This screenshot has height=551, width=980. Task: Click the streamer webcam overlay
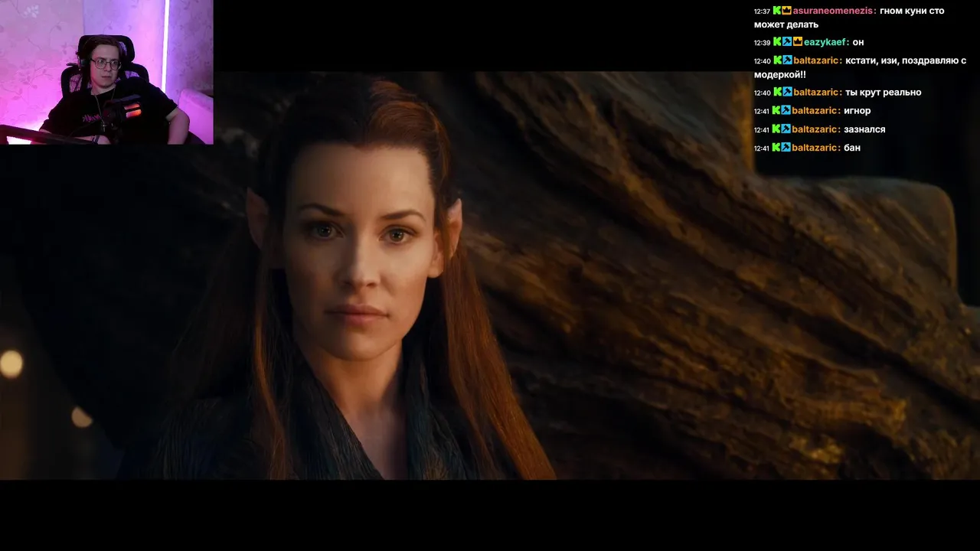pyautogui.click(x=106, y=72)
